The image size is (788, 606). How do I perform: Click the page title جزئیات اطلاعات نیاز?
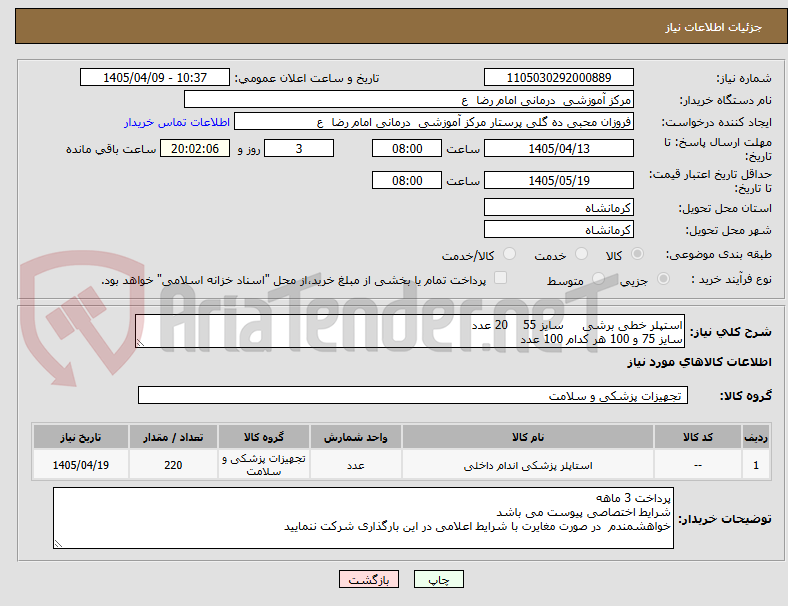(x=714, y=27)
